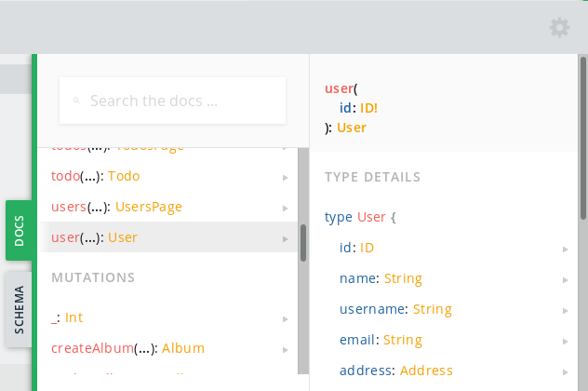The width and height of the screenshot is (588, 391).
Task: Click the query list scrollbar thumb
Action: (303, 243)
